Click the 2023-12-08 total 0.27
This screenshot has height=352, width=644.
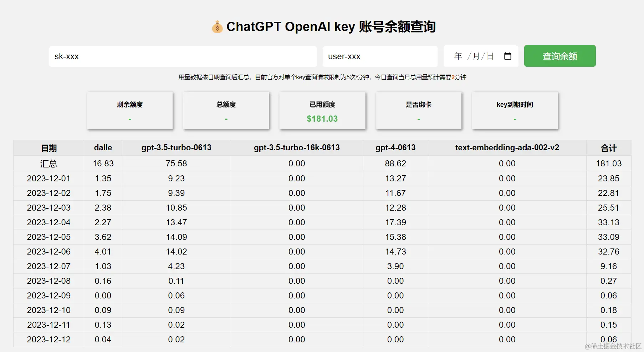point(609,281)
